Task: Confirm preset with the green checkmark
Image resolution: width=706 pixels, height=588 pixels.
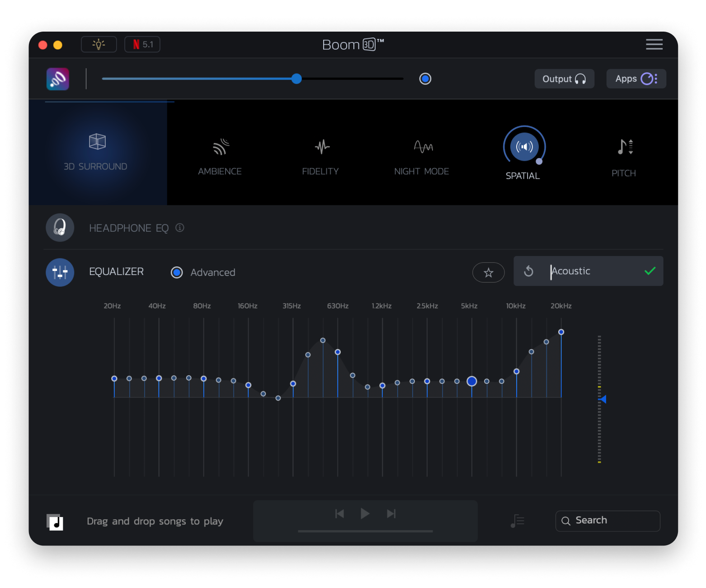Action: click(650, 271)
